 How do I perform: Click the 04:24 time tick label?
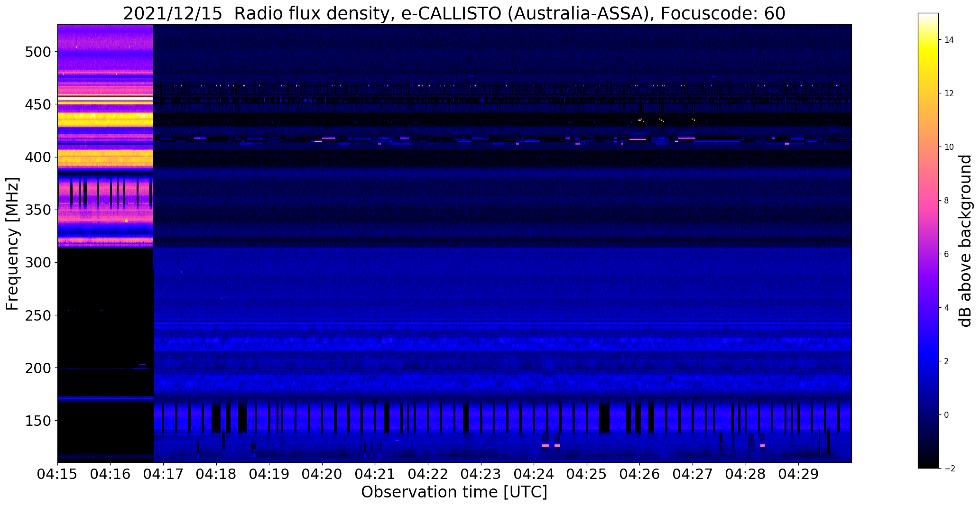tap(534, 474)
